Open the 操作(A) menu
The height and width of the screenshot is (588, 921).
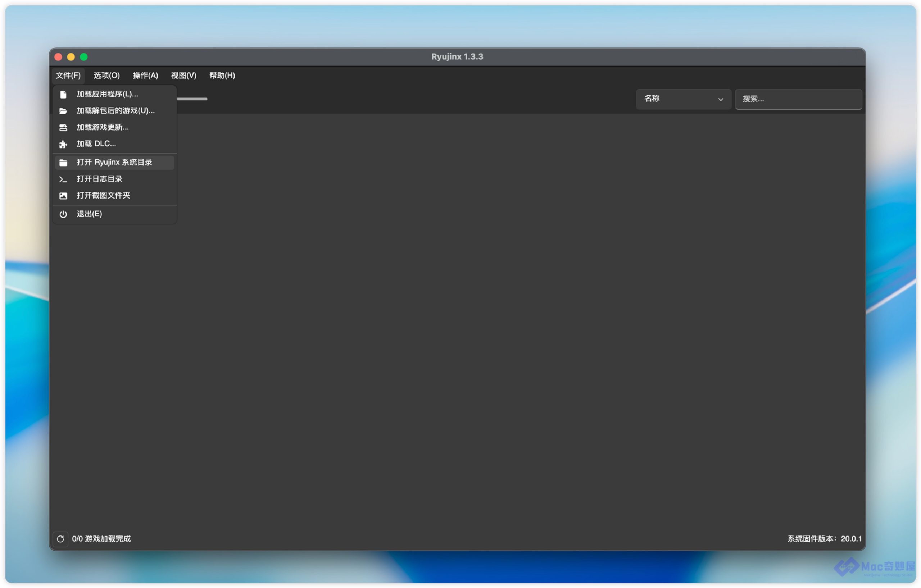click(145, 75)
